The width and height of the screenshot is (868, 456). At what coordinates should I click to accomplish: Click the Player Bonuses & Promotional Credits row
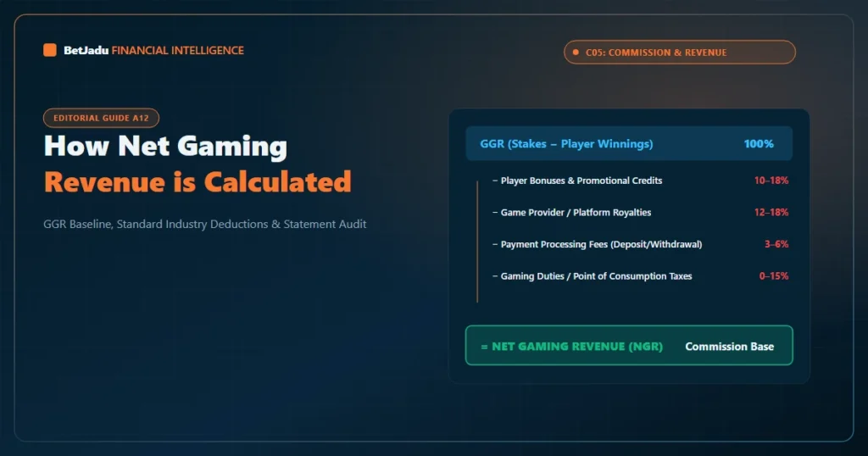pos(641,181)
